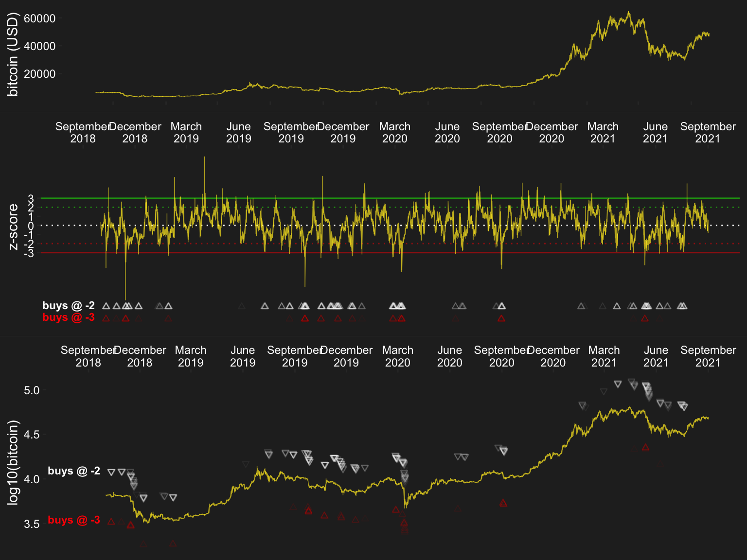Select the red 'buys @ -3' label in log10 chart
This screenshot has width=747, height=560.
point(74,520)
